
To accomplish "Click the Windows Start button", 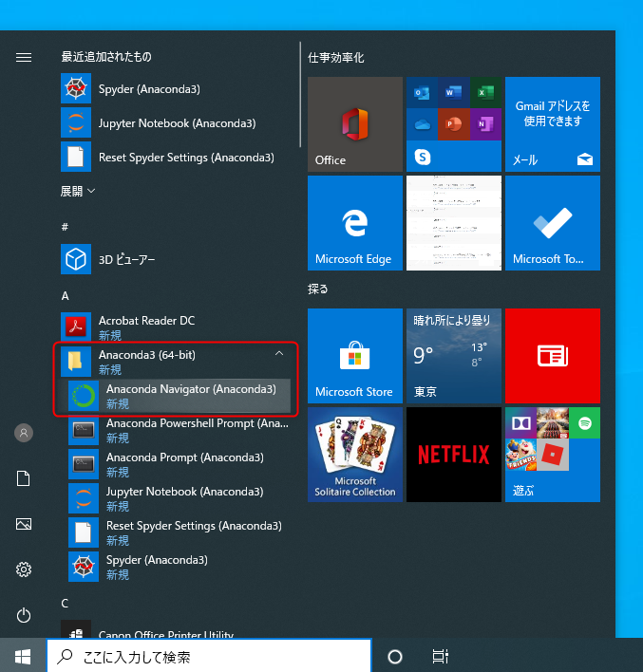I will [x=23, y=656].
